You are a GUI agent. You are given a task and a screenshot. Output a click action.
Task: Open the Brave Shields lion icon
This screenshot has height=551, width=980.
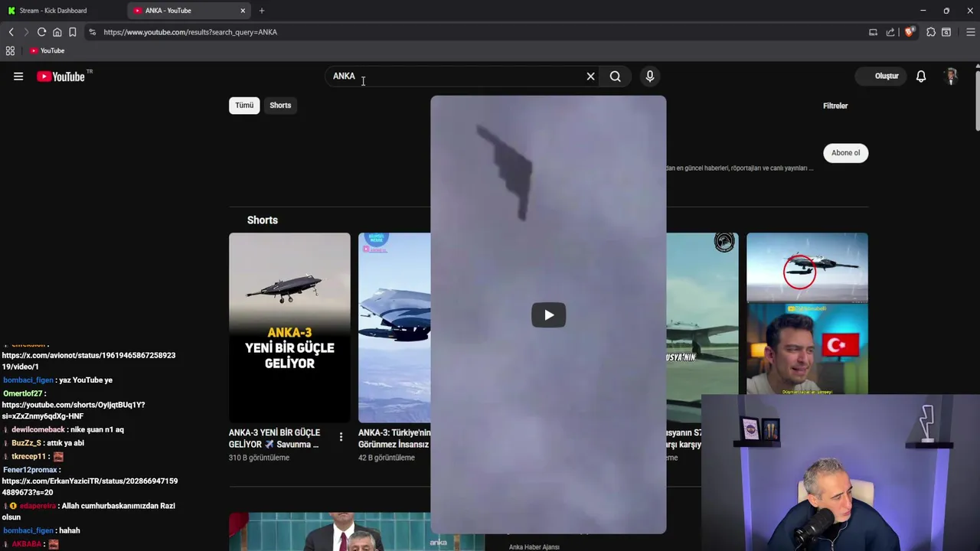pos(909,32)
